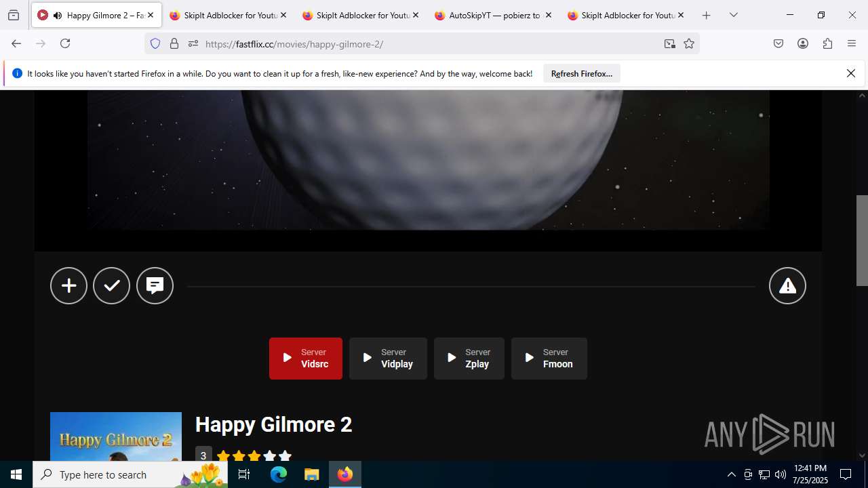Switch to Server Fmoon
Image resolution: width=868 pixels, height=488 pixels.
(x=549, y=359)
